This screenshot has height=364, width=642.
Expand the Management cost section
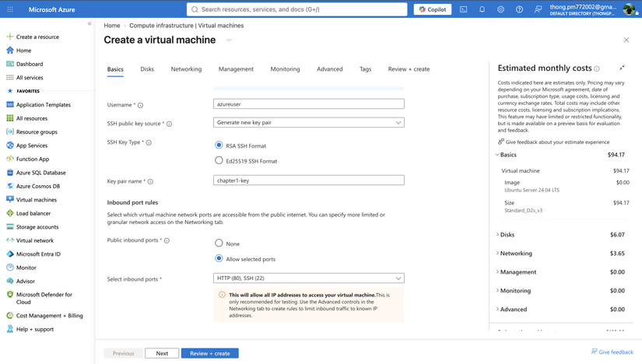click(x=497, y=272)
